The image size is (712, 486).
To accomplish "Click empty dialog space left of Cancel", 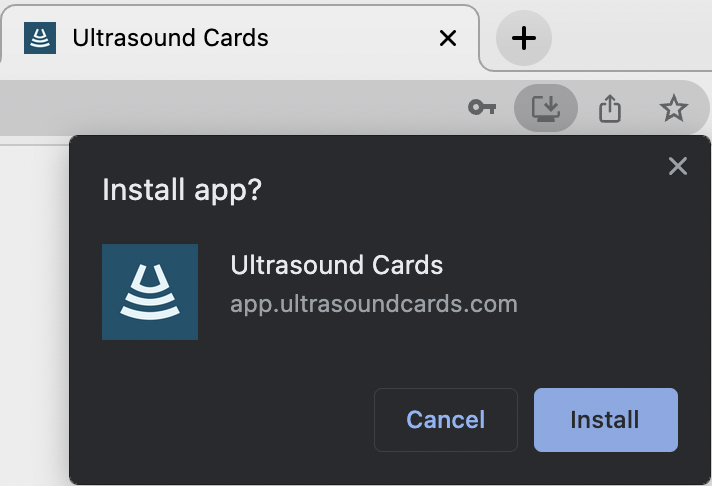I will point(220,420).
